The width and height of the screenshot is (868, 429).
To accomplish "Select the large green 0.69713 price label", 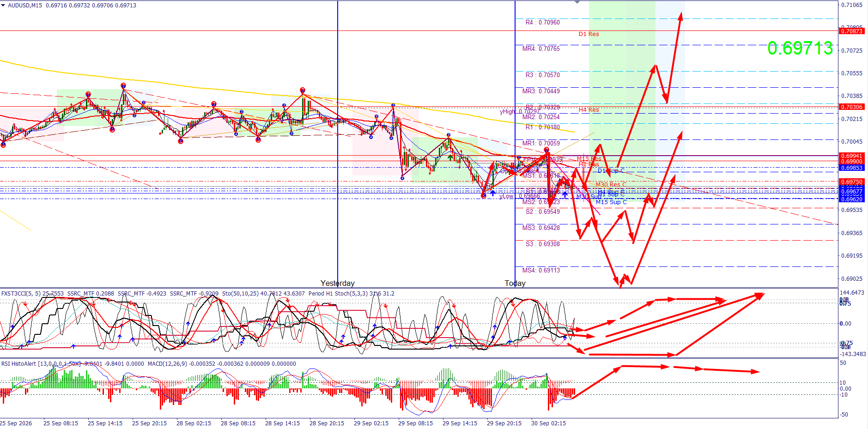I will pos(800,48).
